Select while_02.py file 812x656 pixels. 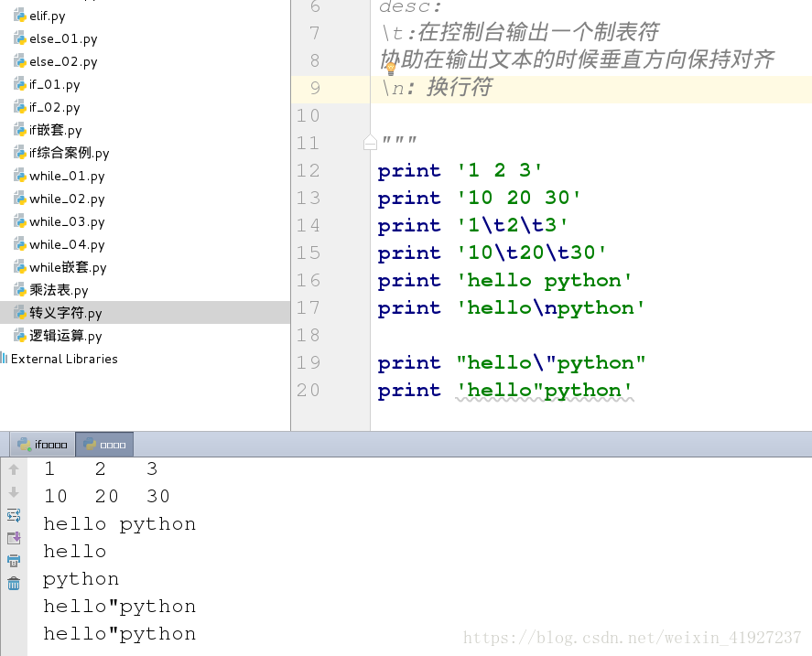(x=67, y=199)
